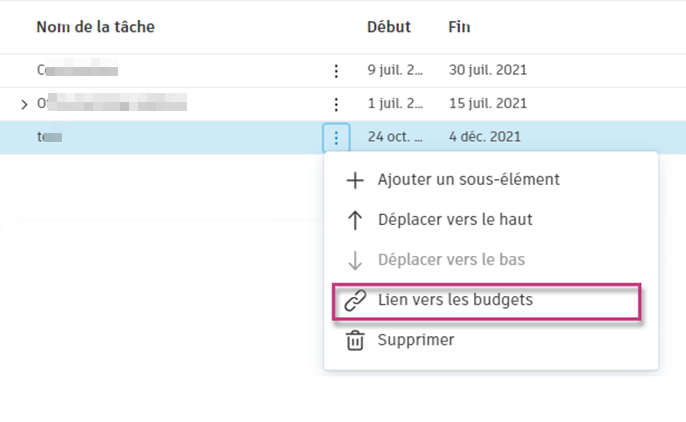Expand the second task row chevron
Viewport: 686px width, 422px height.
(x=24, y=104)
